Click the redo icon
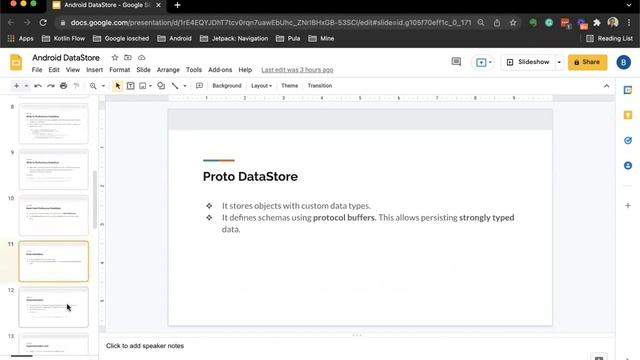640x360 pixels. point(51,86)
